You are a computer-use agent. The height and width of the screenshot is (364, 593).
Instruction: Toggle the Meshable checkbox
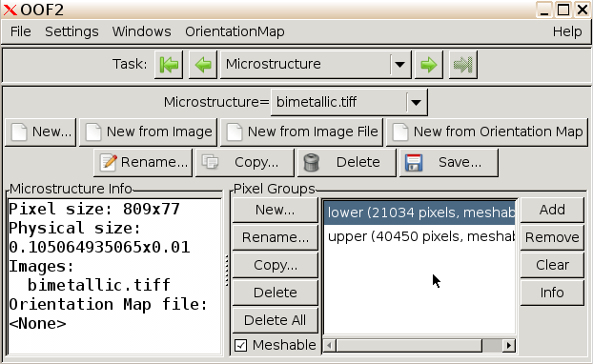pyautogui.click(x=241, y=345)
